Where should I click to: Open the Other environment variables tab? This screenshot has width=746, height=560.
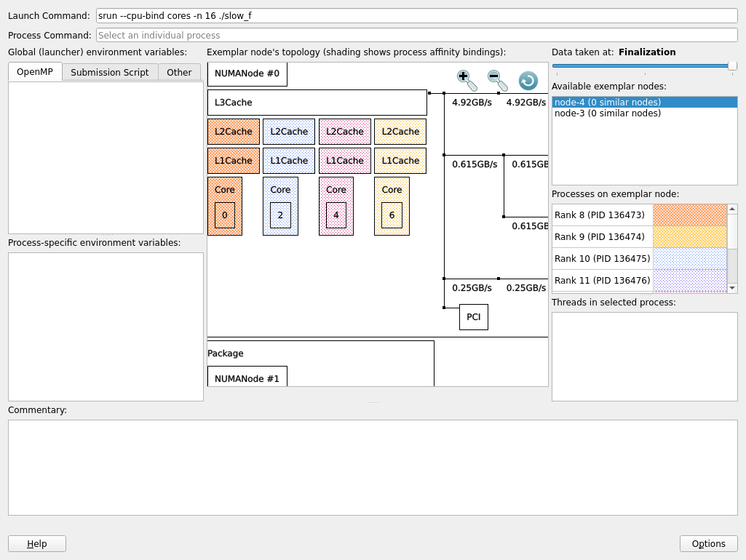point(179,72)
